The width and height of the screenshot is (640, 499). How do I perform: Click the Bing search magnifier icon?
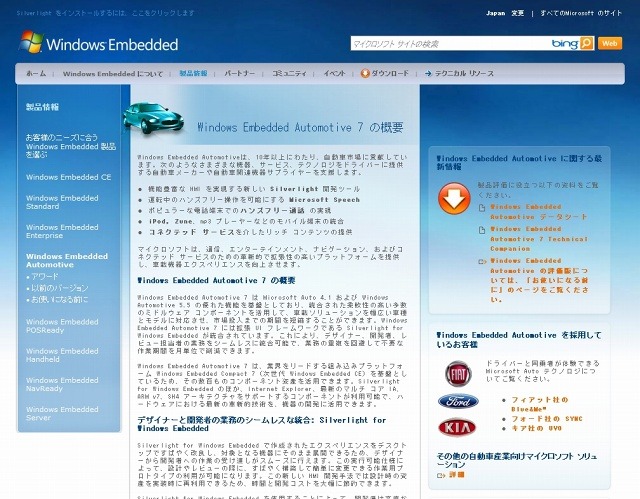point(586,43)
